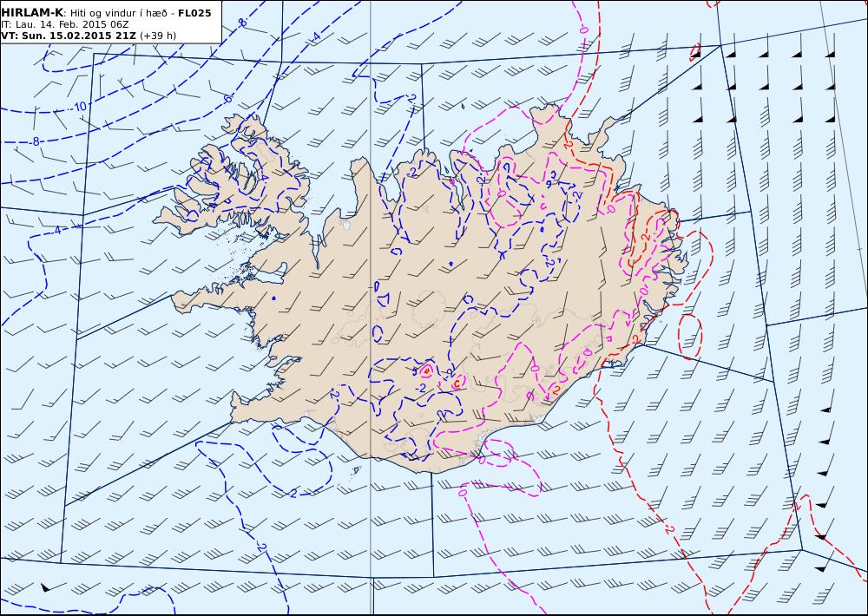Click the 'VT: Sun. 15.02.2015 21Z' valid time
This screenshot has height=616, width=868.
(x=69, y=36)
